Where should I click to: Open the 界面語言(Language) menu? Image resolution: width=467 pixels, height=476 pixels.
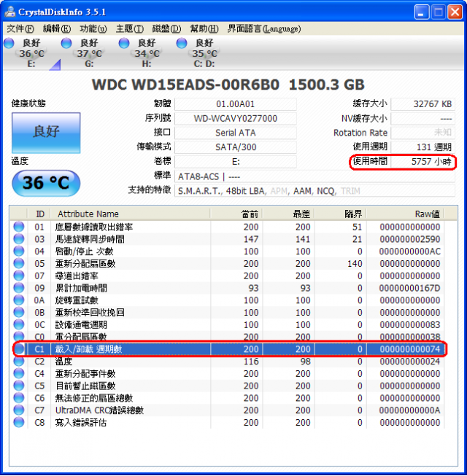tap(264, 29)
